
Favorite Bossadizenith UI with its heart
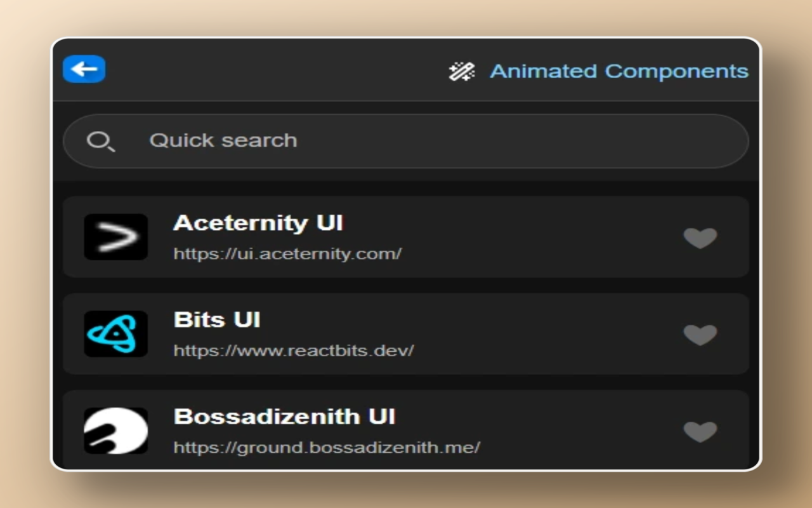[x=700, y=431]
